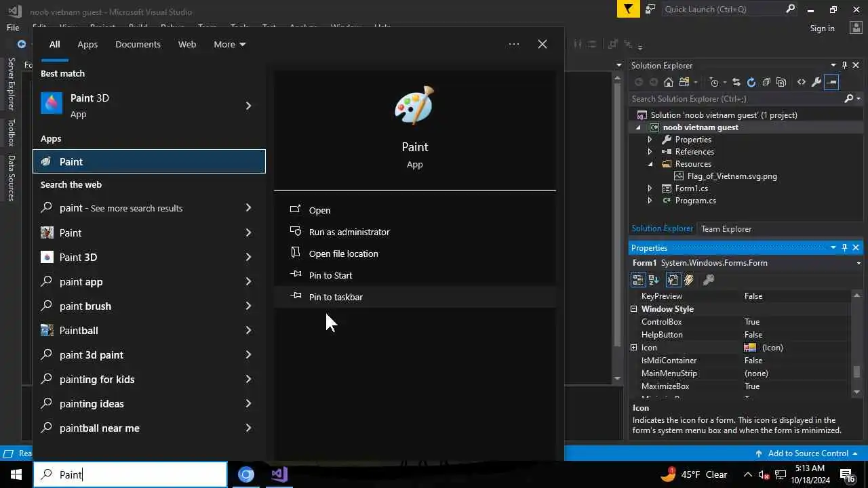Click the muted volume tray icon
Screen dimensions: 868x488
click(764, 474)
